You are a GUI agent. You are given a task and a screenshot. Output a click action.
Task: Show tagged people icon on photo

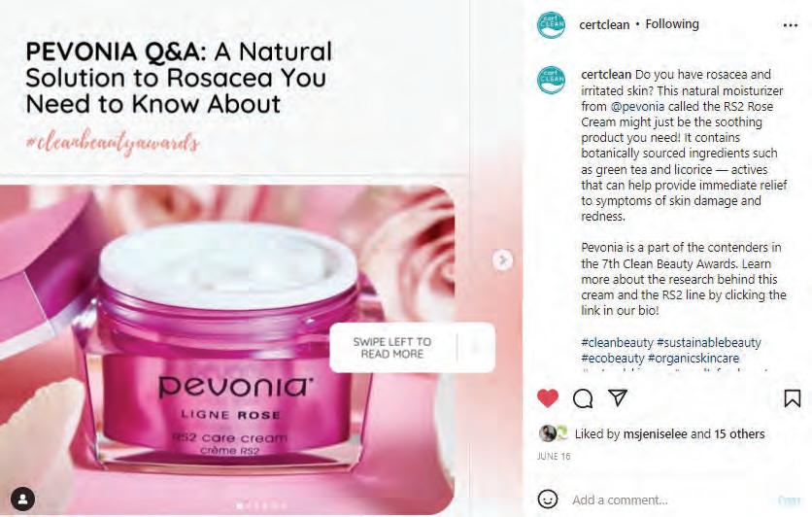point(22,499)
